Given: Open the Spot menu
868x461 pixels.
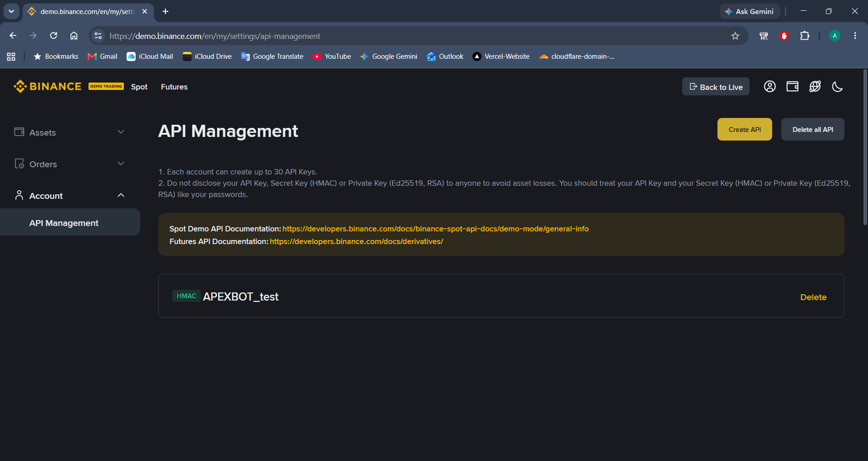Looking at the screenshot, I should [139, 87].
